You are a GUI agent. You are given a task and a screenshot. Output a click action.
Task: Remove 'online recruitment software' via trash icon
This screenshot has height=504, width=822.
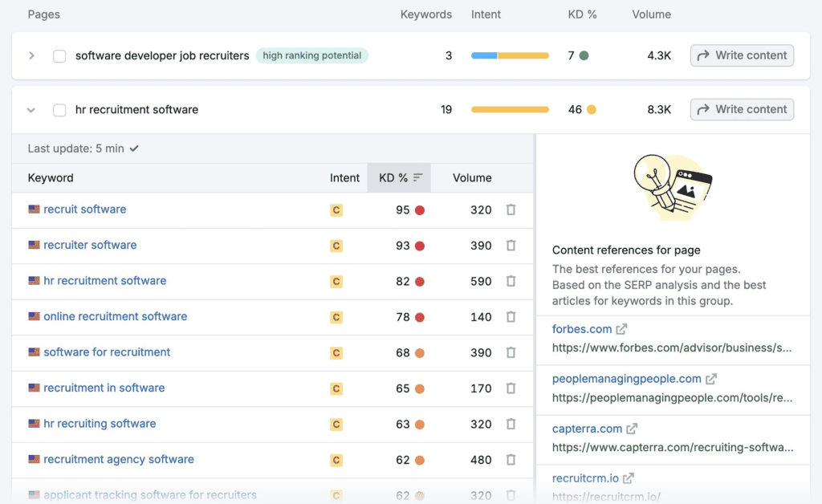(x=511, y=317)
